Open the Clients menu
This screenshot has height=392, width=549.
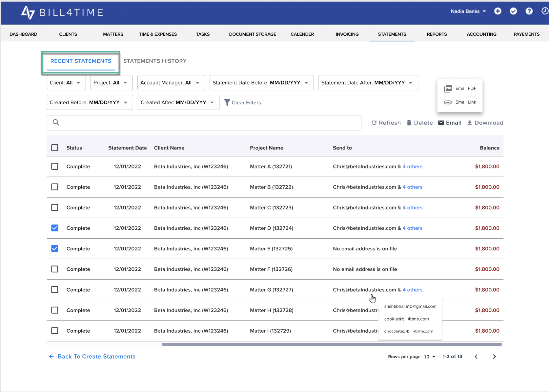(x=68, y=34)
